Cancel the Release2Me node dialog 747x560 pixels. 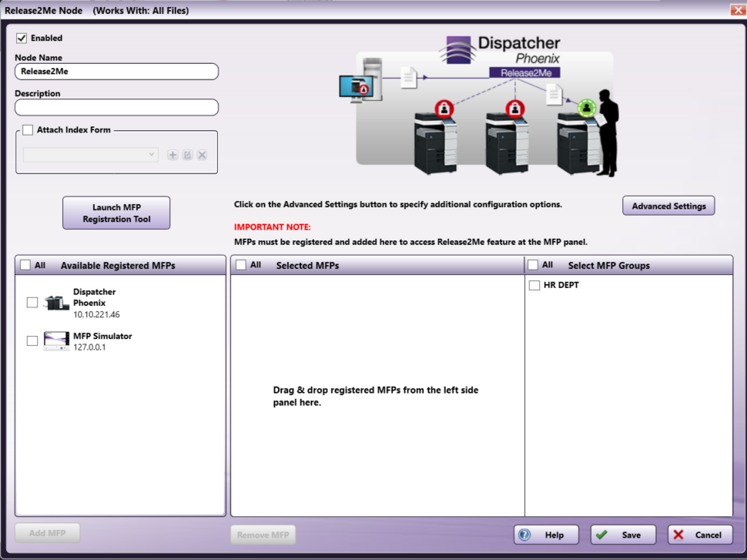pos(700,535)
